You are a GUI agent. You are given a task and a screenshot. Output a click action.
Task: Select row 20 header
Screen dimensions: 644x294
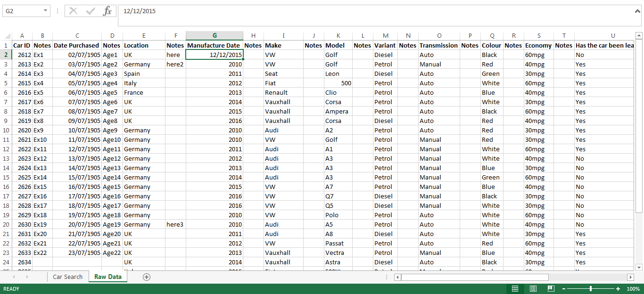click(x=6, y=224)
